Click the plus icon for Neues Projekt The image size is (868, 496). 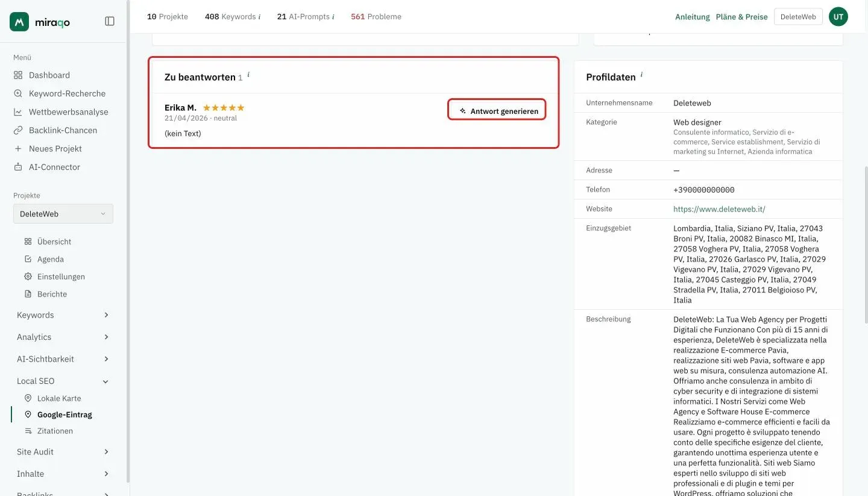pyautogui.click(x=18, y=149)
